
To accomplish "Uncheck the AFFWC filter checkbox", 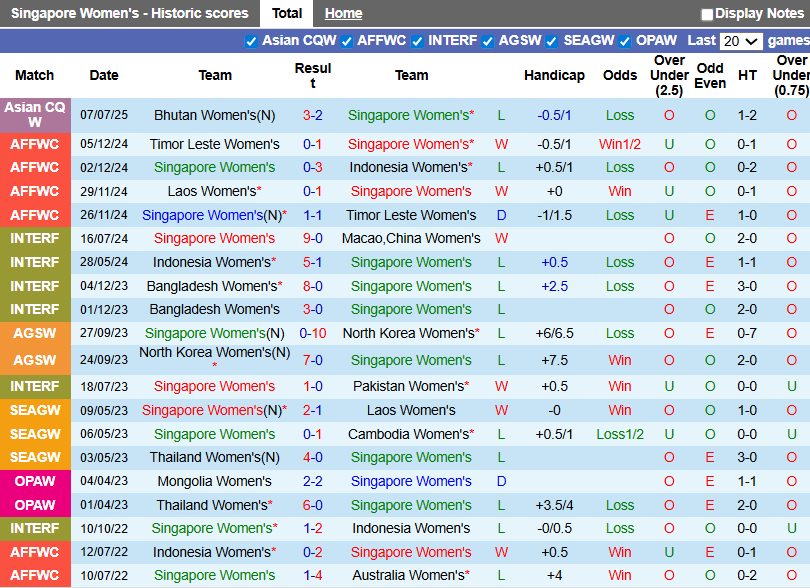I will click(347, 41).
